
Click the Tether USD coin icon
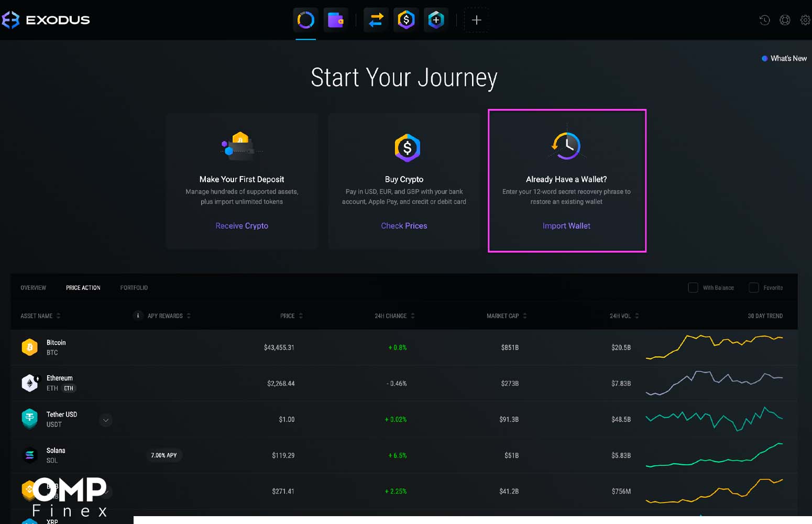point(30,419)
